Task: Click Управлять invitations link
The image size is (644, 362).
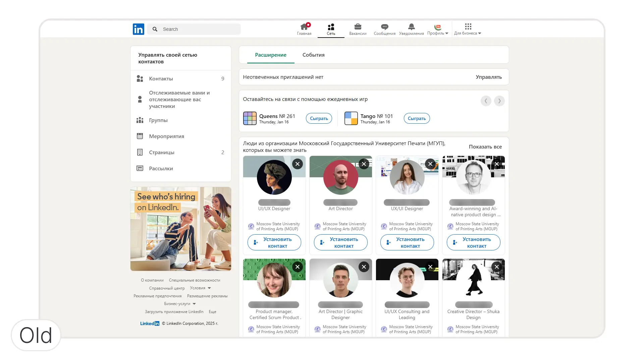Action: pos(488,77)
